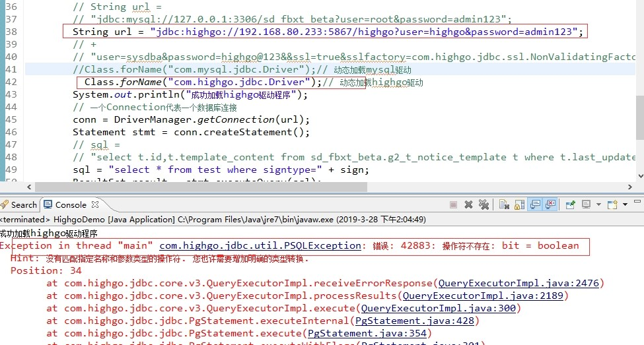Toggle console Scroll Lock
644x345 pixels.
point(520,204)
